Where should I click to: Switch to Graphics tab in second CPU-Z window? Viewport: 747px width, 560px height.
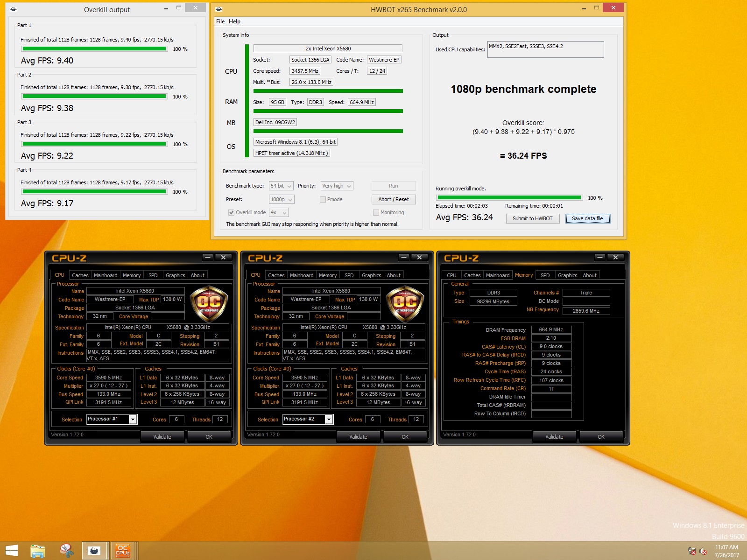372,275
